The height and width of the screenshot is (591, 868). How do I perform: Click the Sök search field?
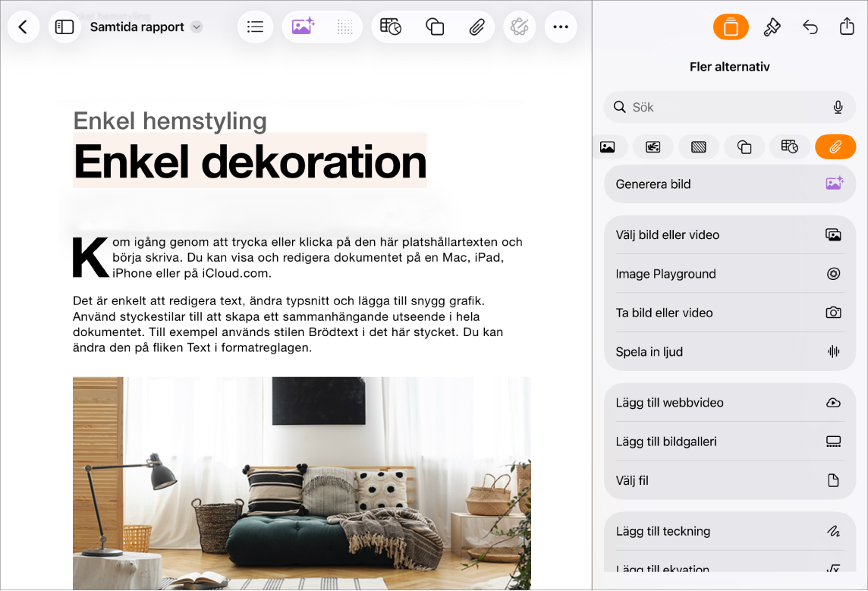pyautogui.click(x=730, y=107)
